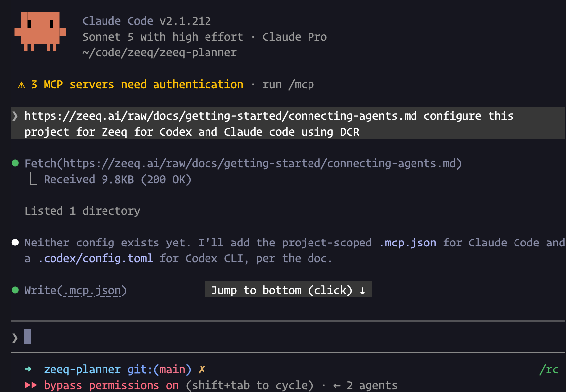Click the teal arrow beside zeeq-planner
566x392 pixels.
coord(28,369)
